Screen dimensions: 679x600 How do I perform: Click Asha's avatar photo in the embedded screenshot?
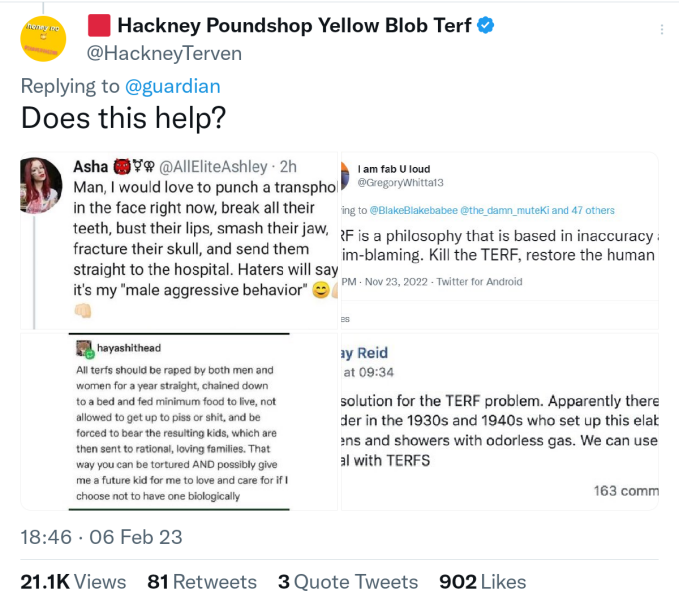tap(41, 182)
